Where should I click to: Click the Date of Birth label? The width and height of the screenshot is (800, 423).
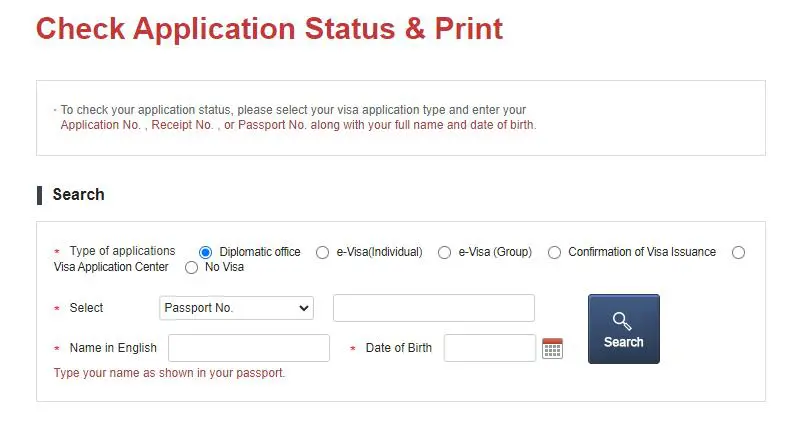click(x=398, y=348)
